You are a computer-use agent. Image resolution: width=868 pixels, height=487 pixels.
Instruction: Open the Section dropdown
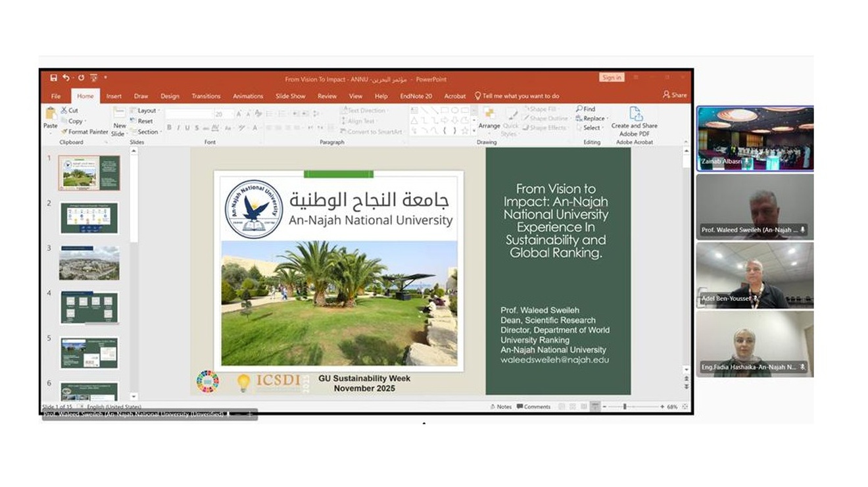pyautogui.click(x=145, y=132)
